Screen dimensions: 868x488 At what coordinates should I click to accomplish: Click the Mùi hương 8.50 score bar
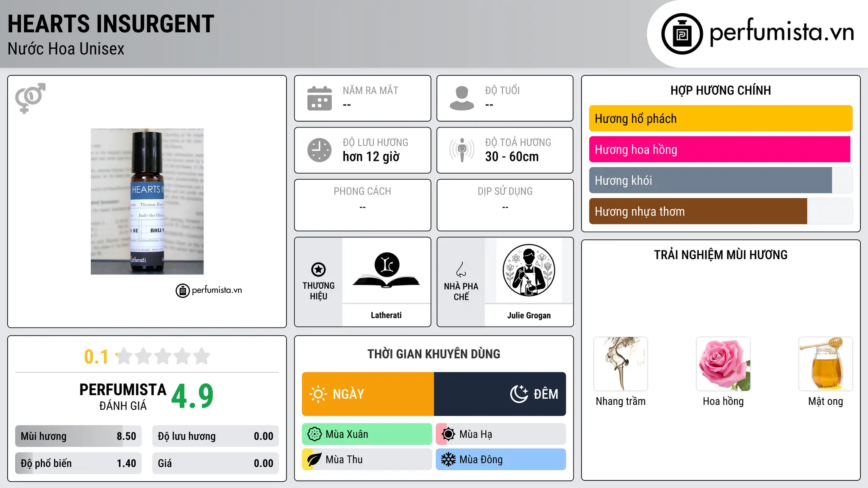coord(78,436)
